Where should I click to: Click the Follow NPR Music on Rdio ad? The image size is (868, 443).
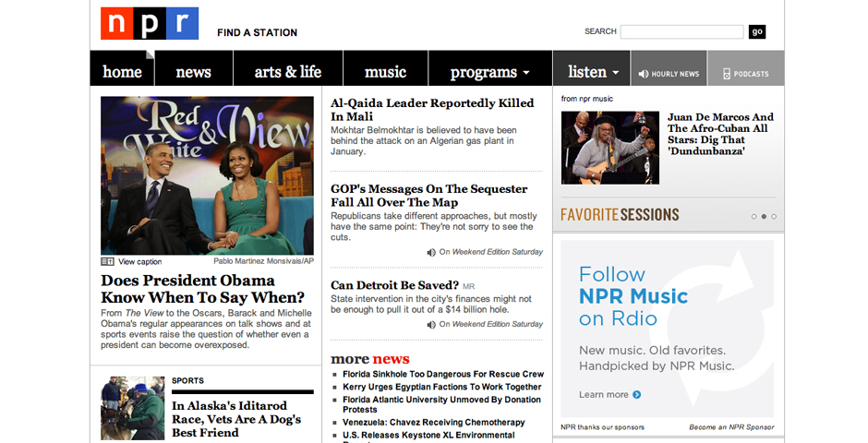pos(667,329)
